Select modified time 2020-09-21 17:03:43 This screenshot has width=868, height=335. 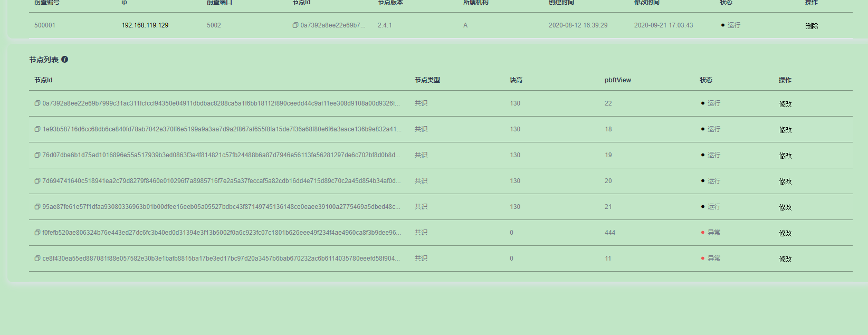[663, 25]
